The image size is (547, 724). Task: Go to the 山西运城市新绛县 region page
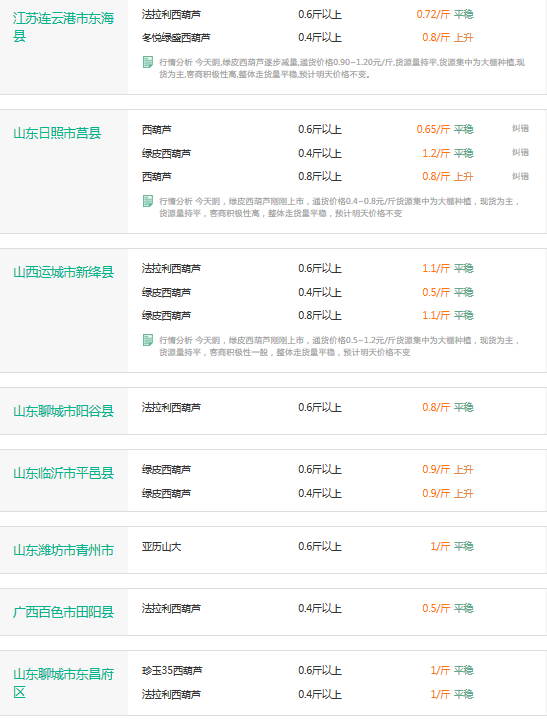coord(63,272)
